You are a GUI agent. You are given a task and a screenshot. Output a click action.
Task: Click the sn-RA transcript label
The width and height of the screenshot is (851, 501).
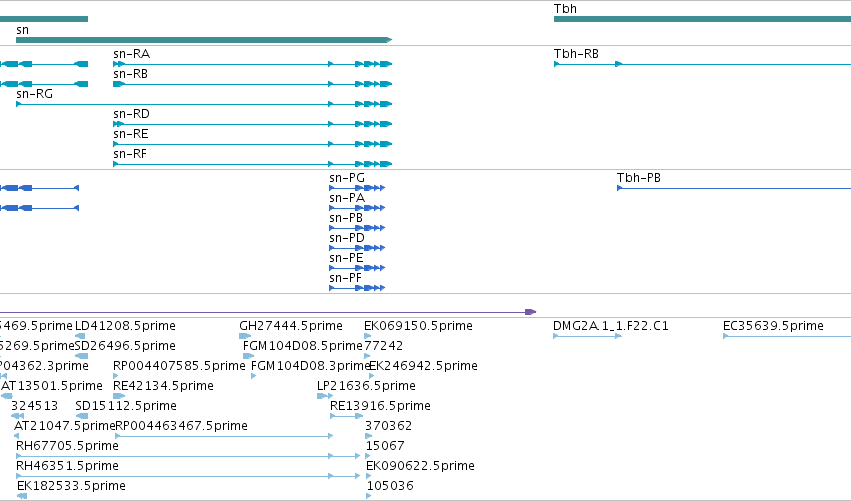[131, 54]
